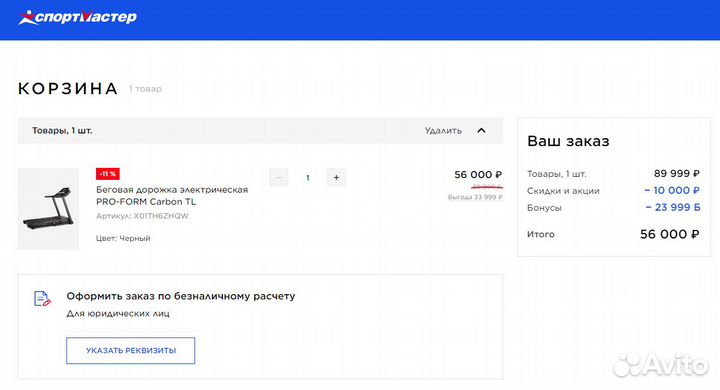Click the crossed-out old price
The height and width of the screenshot is (390, 720).
coord(487,187)
